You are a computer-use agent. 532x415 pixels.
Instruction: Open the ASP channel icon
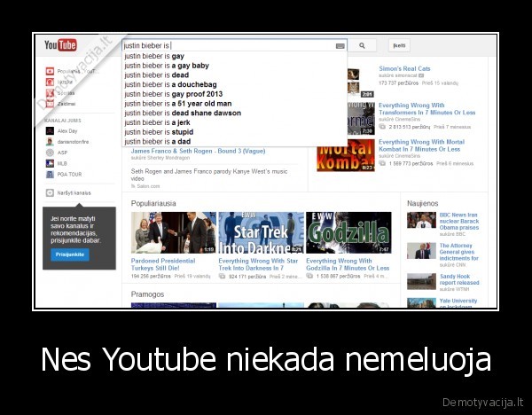(x=50, y=153)
